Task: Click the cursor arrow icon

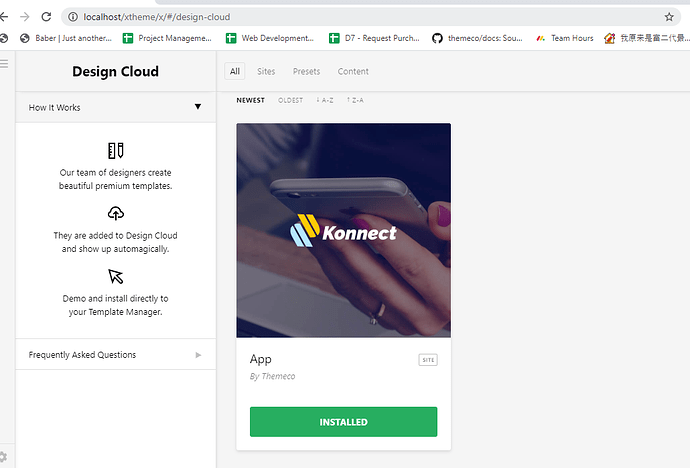Action: [116, 276]
